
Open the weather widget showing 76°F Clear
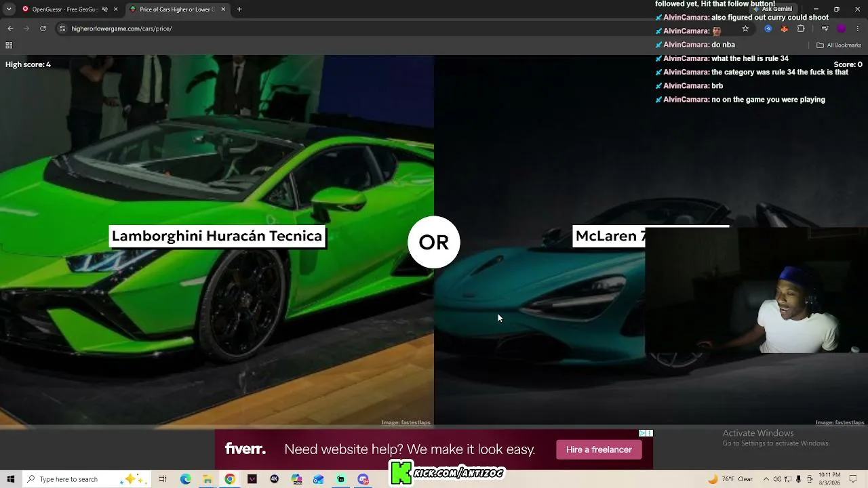[730, 479]
